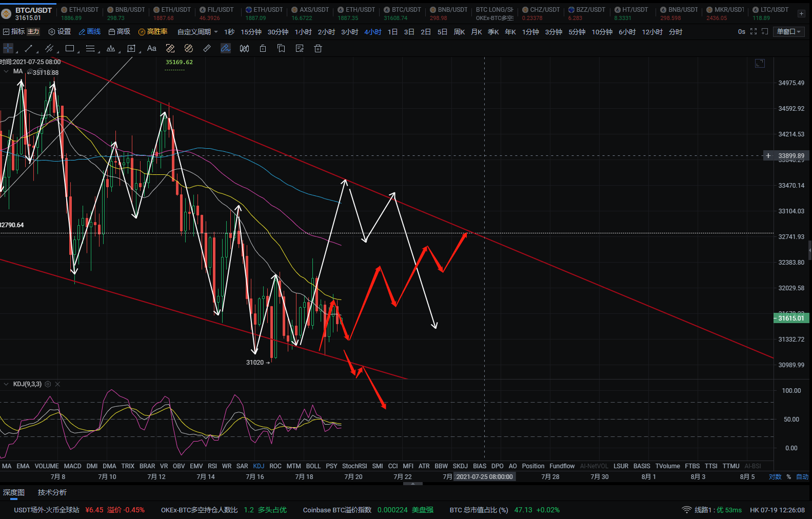Viewport: 812px width, 519px height.
Task: Toggle 对数 logarithmic scale
Action: (x=775, y=477)
